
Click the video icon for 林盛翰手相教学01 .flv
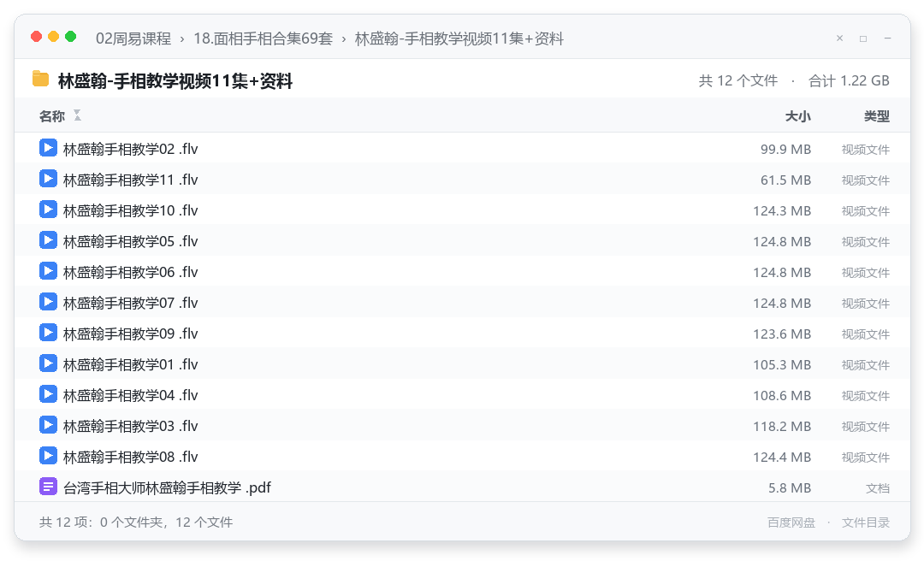pos(48,363)
